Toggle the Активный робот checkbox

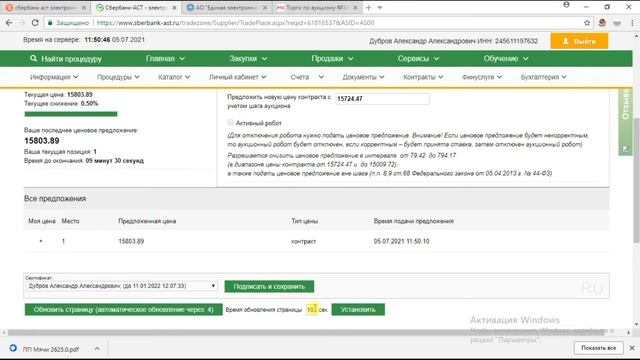pyautogui.click(x=231, y=122)
